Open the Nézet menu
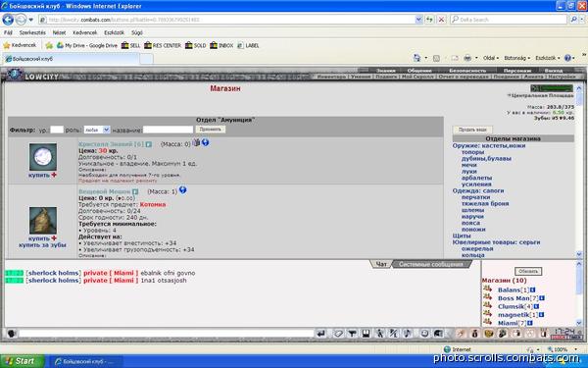Viewport: 588px width, 368px height. 59,32
